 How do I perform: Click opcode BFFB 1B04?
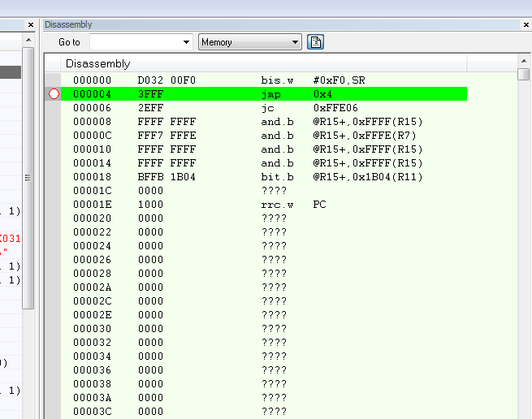167,177
